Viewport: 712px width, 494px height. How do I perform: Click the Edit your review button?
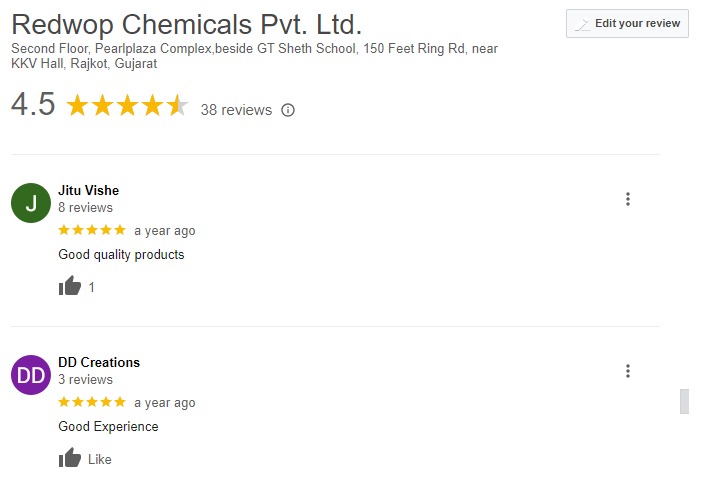(627, 23)
